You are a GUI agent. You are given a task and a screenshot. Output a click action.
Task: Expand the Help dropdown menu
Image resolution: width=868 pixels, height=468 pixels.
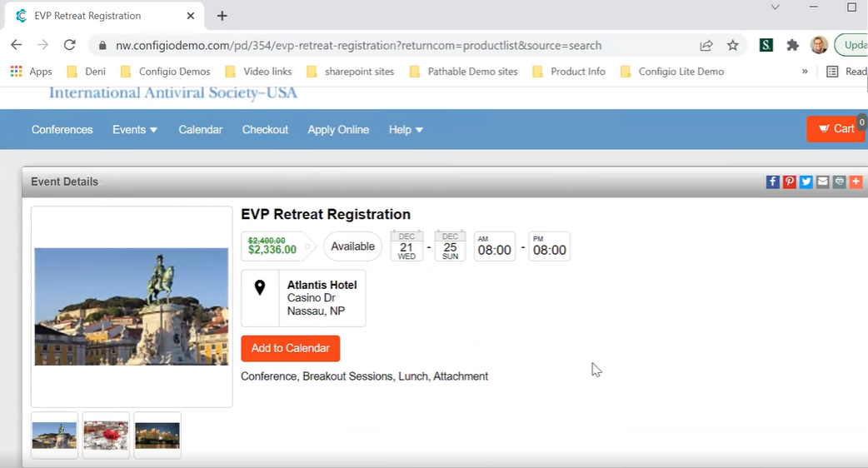coord(406,130)
